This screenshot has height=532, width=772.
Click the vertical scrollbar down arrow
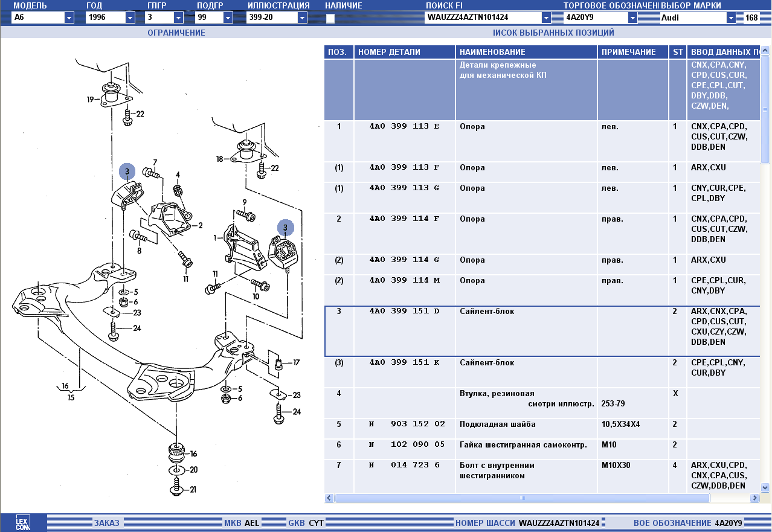[765, 487]
